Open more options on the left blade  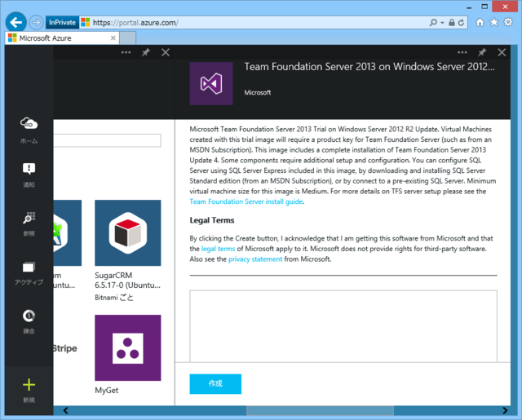pos(126,52)
